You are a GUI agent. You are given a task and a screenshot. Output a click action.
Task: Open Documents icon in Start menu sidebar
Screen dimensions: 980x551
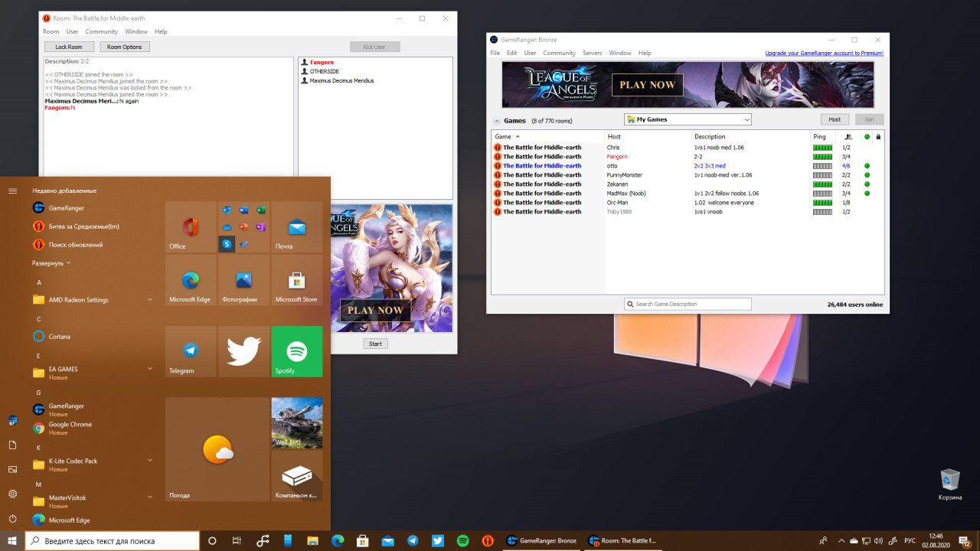point(12,445)
